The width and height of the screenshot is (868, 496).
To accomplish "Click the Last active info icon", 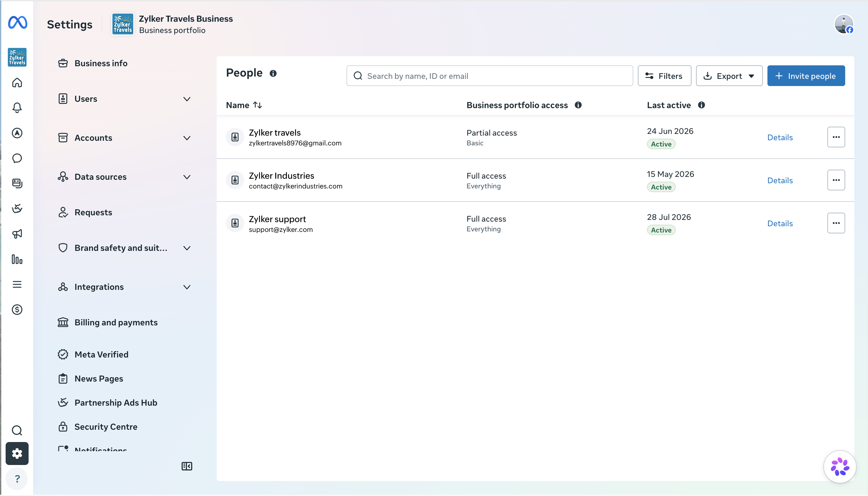I will click(x=701, y=105).
